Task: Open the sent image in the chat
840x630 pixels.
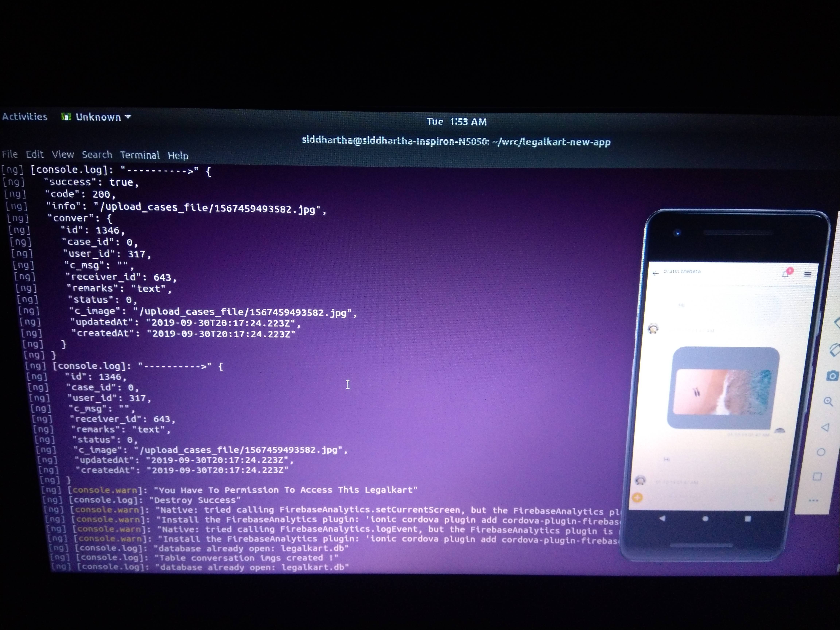Action: (723, 392)
